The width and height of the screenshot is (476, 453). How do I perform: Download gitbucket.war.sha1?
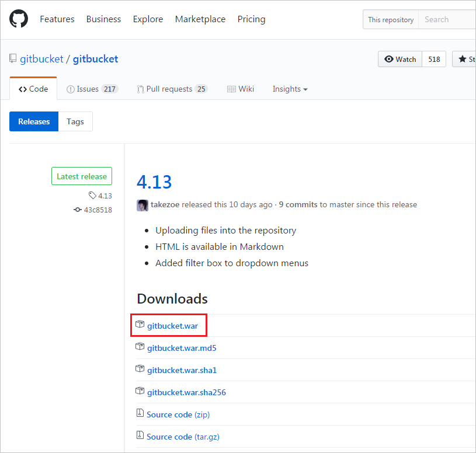tap(182, 370)
